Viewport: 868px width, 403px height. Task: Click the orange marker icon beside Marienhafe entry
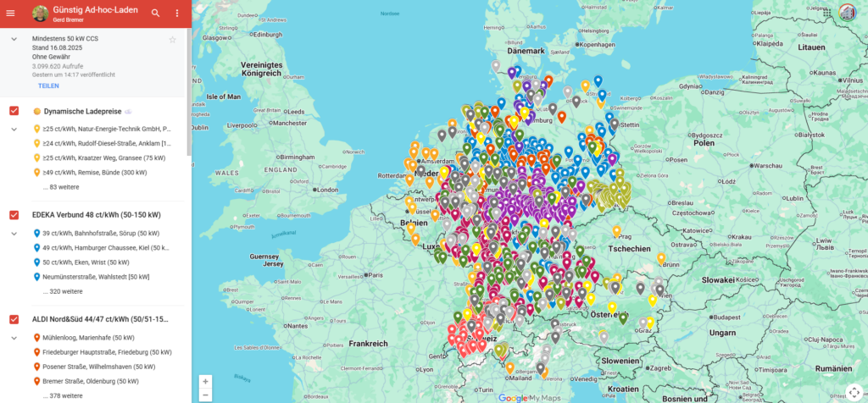(36, 337)
